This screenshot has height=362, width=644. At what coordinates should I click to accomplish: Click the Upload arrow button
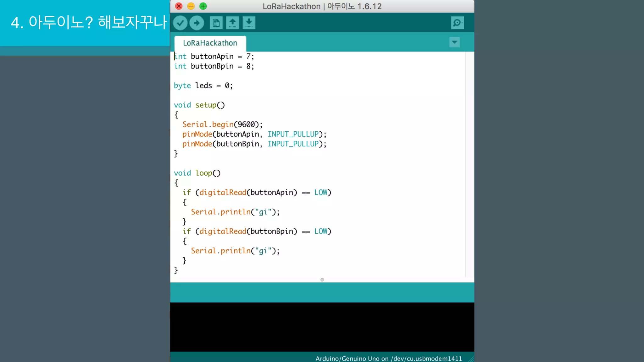tap(197, 23)
